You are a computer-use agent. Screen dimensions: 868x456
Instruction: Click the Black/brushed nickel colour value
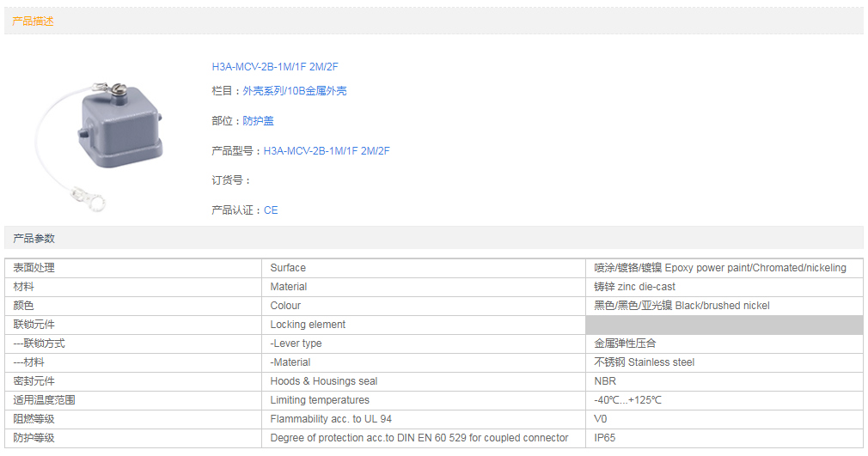[x=682, y=306]
